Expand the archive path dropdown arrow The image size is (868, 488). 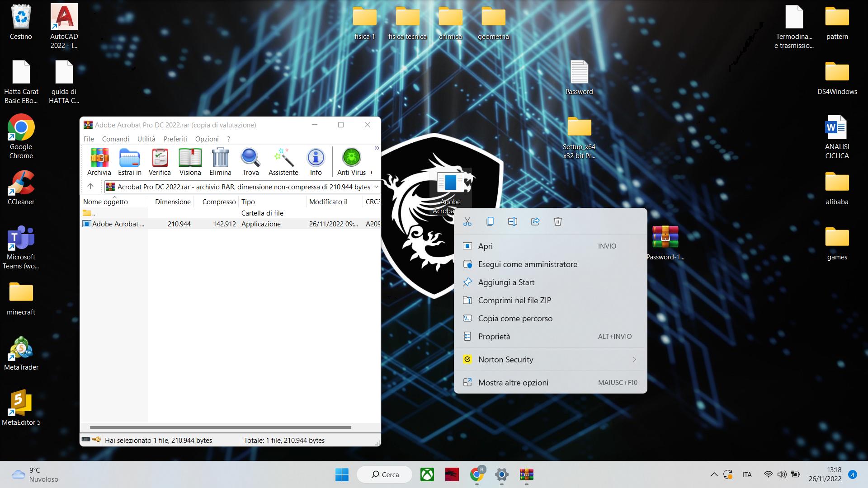[376, 187]
